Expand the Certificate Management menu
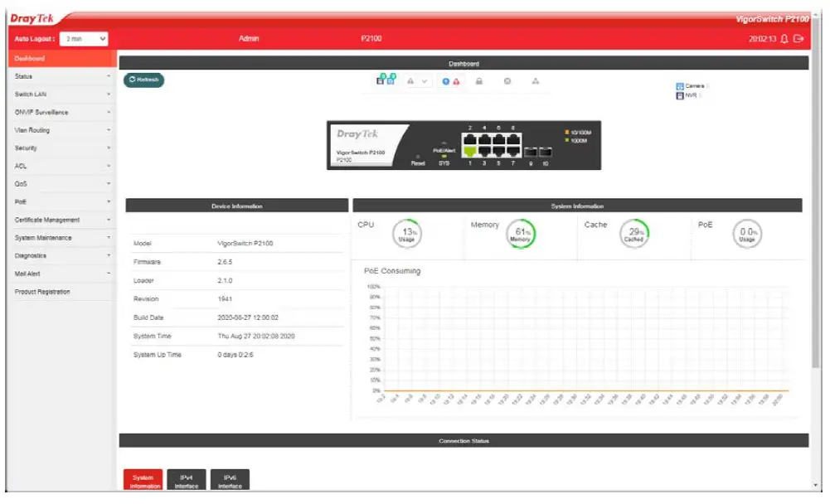830x504 pixels. 62,220
